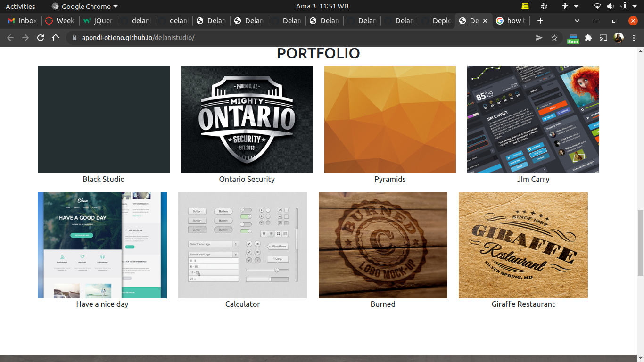Open the Giraffe Restaurant portfolio thumbnail
This screenshot has width=644, height=362.
click(523, 245)
